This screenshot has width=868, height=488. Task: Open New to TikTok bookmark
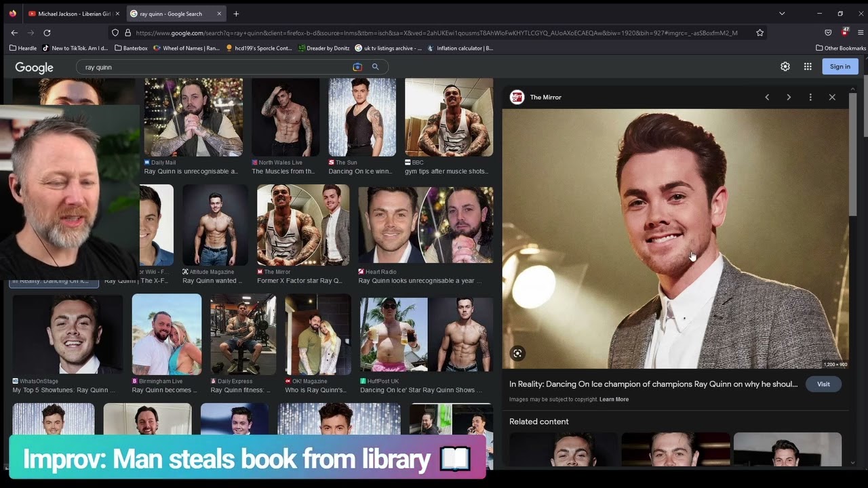tap(75, 48)
